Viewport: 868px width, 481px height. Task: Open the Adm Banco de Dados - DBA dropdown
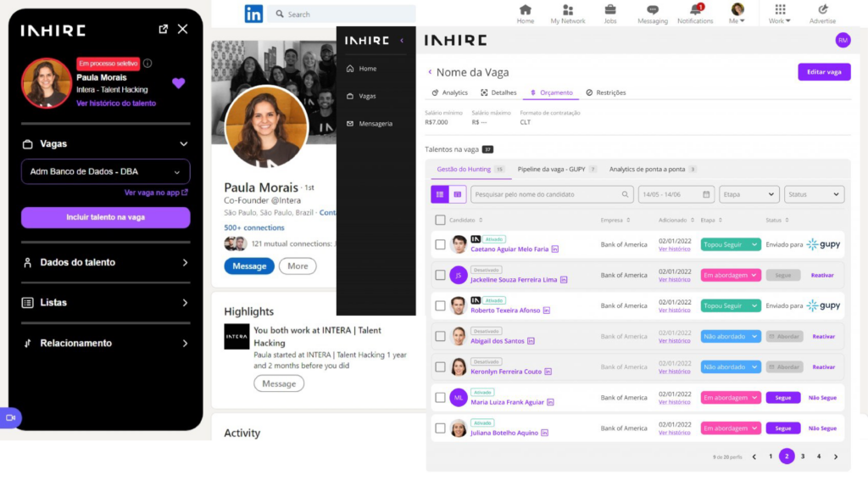point(106,171)
